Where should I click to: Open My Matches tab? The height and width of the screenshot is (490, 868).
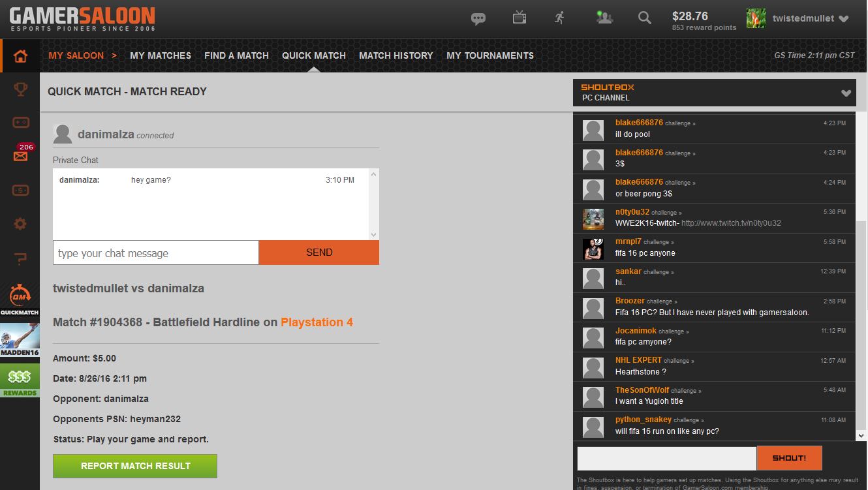pos(161,55)
